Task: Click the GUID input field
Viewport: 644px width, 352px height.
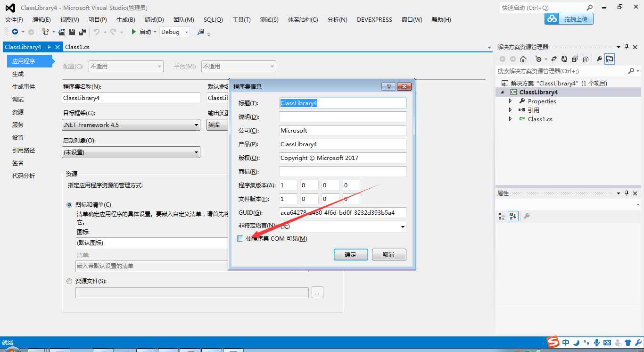Action: coord(343,212)
